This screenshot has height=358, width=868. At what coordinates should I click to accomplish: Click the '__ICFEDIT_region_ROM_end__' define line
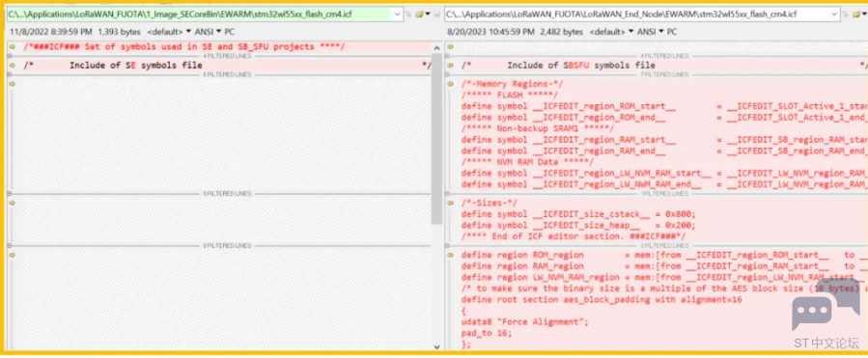[664, 118]
